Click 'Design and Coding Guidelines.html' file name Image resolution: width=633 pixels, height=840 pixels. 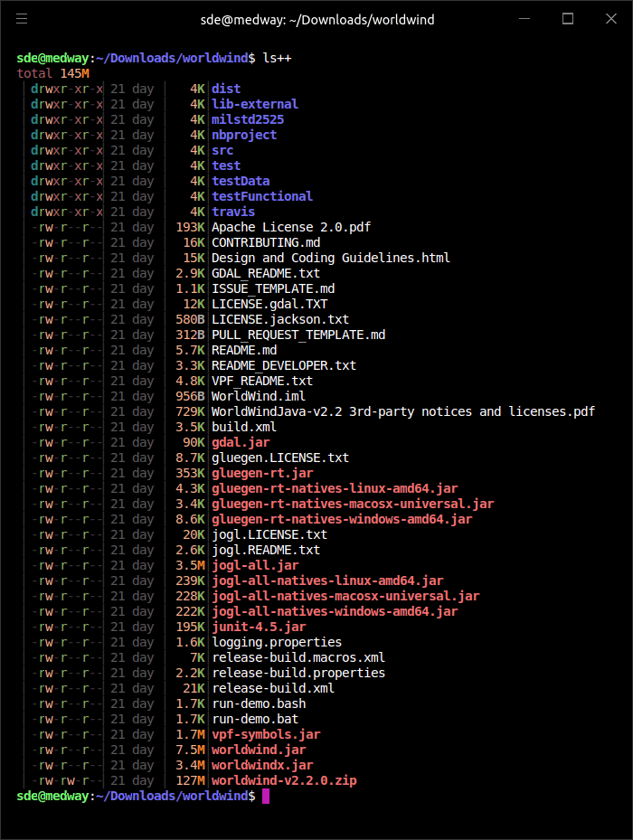coord(331,258)
